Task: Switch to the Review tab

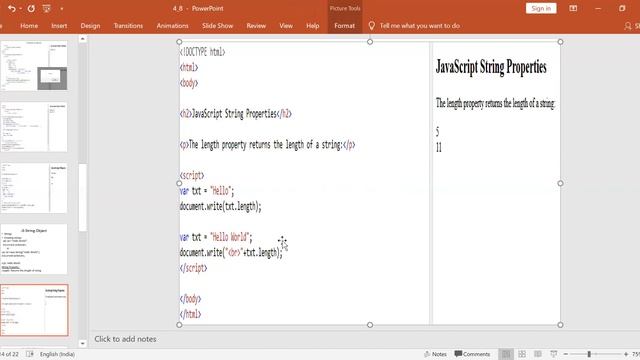Action: 256,25
